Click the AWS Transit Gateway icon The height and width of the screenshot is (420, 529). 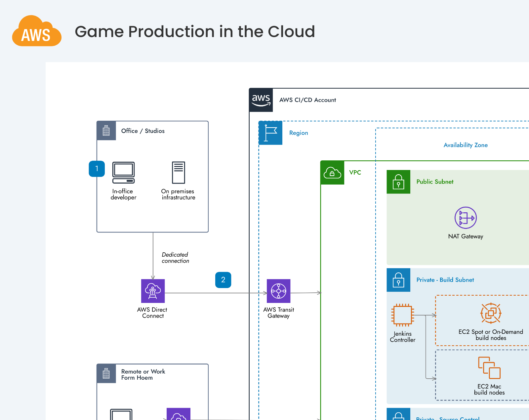click(x=278, y=291)
